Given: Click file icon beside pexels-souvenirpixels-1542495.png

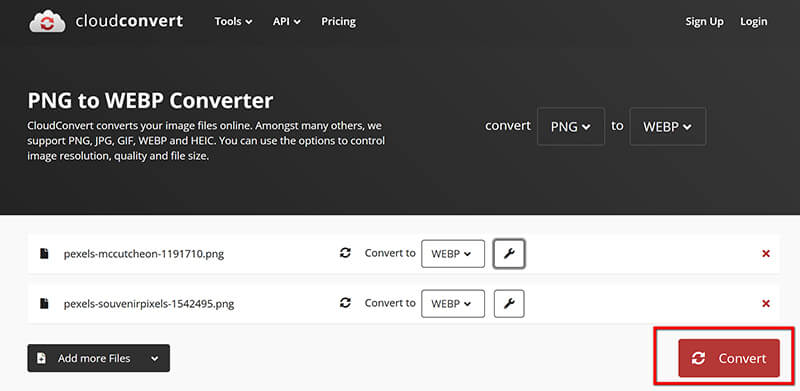Looking at the screenshot, I should [x=44, y=304].
